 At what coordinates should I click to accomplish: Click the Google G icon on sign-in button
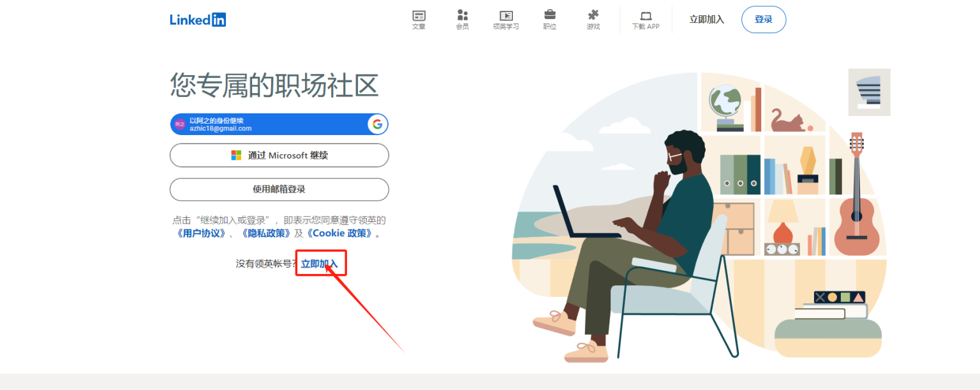pos(378,124)
